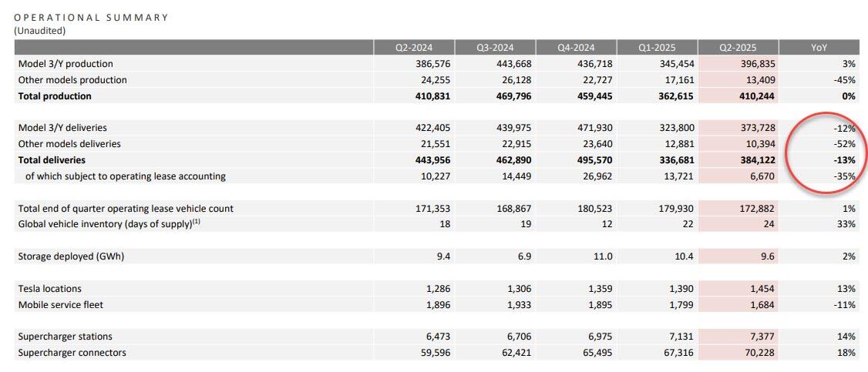
Task: Click the YoY column header
Action: tap(819, 48)
